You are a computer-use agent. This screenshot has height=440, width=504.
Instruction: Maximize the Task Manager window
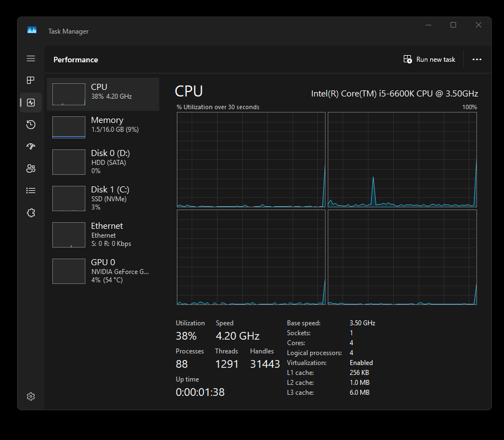click(x=453, y=25)
